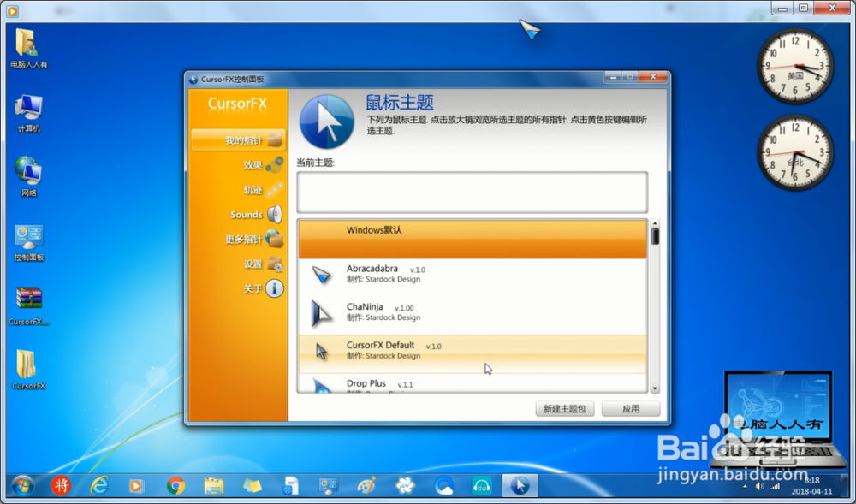Select the 计算机 desktop icon
The height and width of the screenshot is (504, 856).
(28, 114)
